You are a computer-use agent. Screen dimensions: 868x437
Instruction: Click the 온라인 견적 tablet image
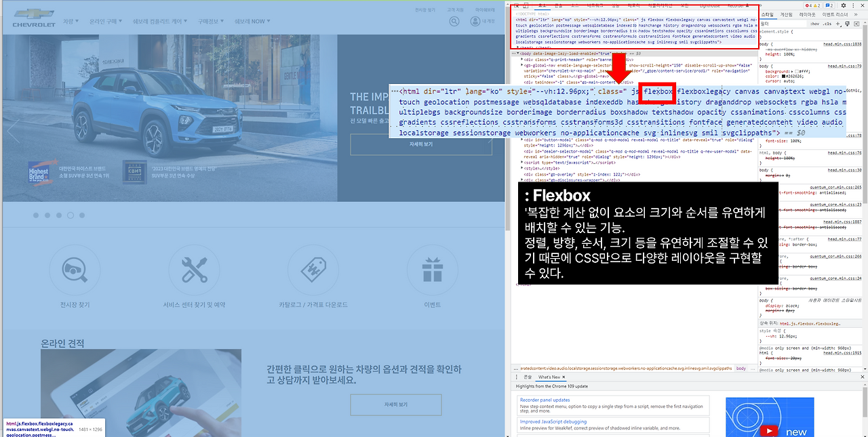(140, 393)
